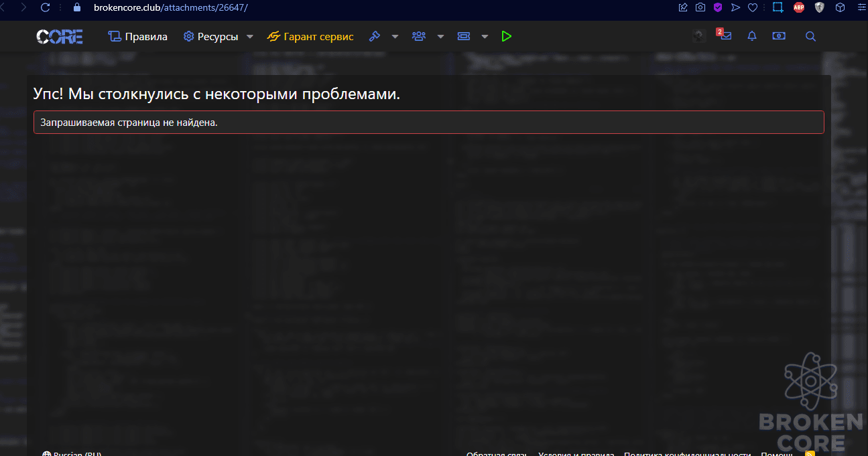
Task: Open the user avatar menu
Action: (699, 36)
